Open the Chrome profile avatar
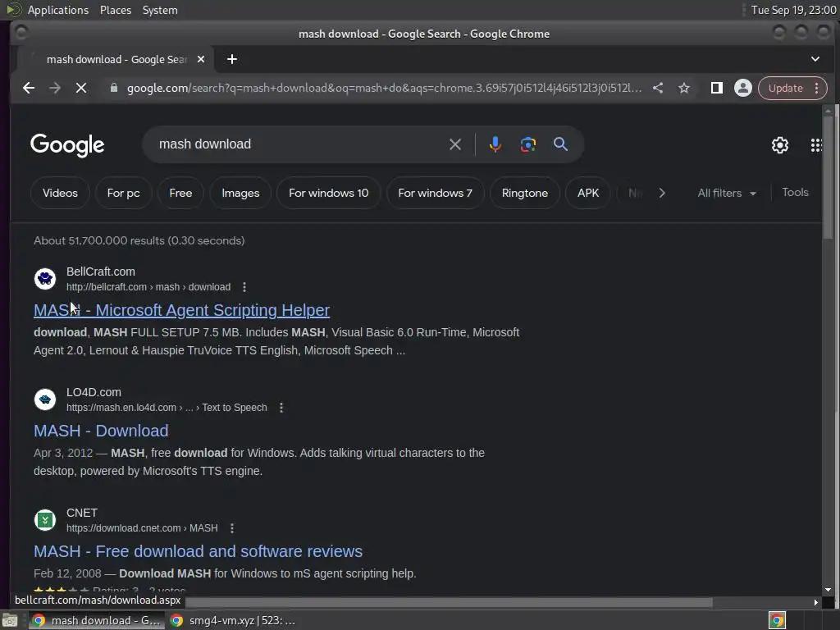840x630 pixels. click(x=743, y=88)
